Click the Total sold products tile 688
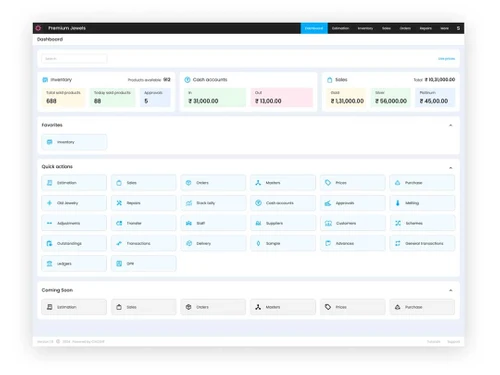This screenshot has height=375, width=500. pyautogui.click(x=63, y=97)
